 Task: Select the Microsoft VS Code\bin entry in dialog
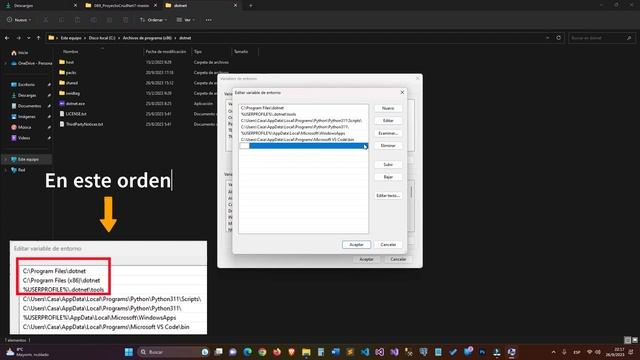click(303, 140)
